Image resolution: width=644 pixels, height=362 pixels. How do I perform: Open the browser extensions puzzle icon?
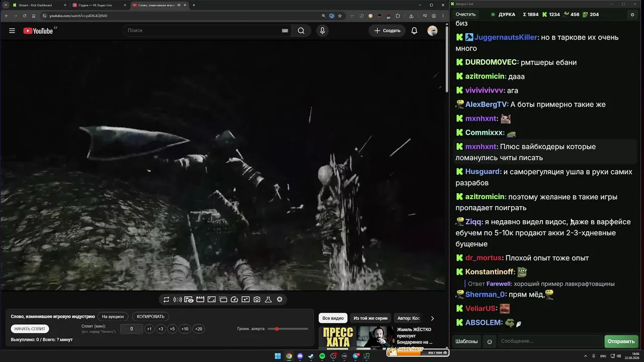[x=398, y=16]
